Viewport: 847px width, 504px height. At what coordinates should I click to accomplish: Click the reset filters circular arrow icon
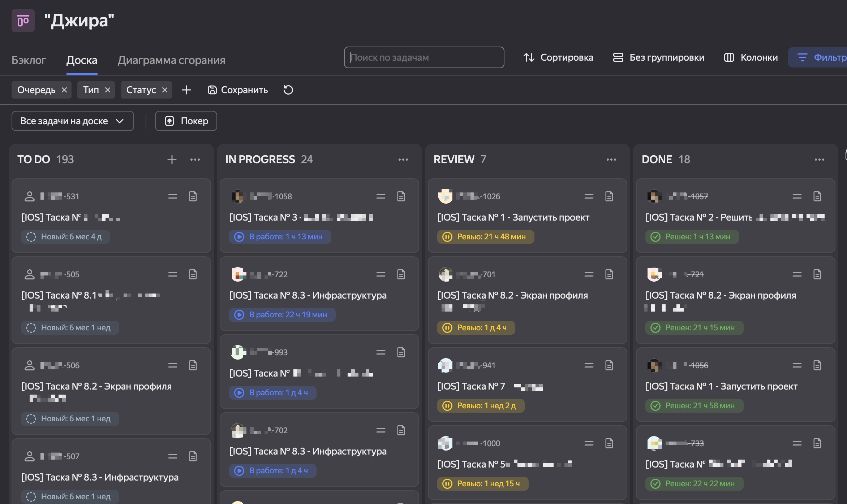click(x=288, y=90)
